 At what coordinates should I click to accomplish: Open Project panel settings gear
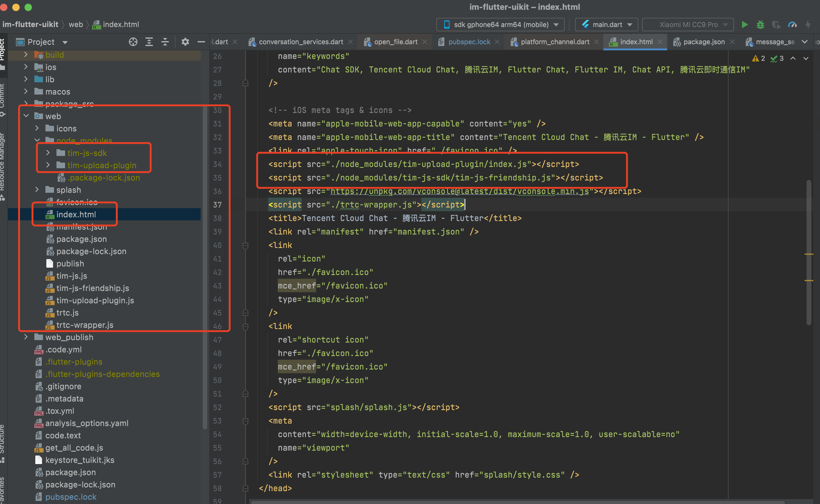pyautogui.click(x=185, y=42)
